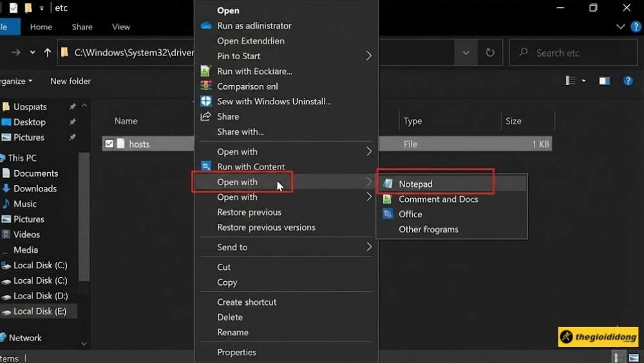
Task: Open Help with the blue question icon
Action: [628, 81]
